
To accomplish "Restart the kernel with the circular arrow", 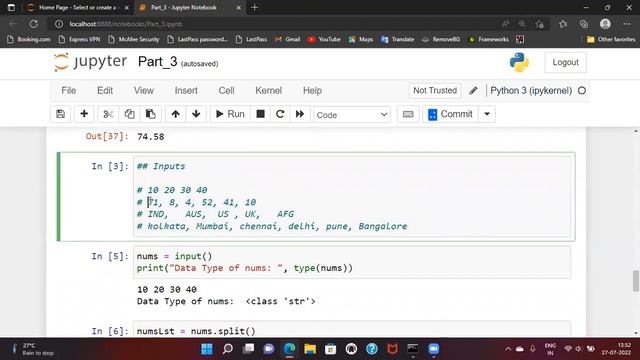I will (280, 114).
